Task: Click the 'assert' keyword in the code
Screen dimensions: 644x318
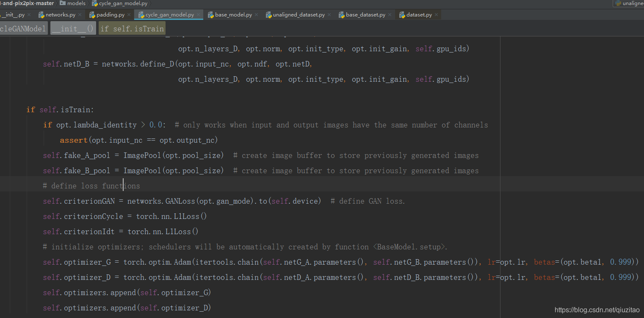Action: tap(74, 140)
